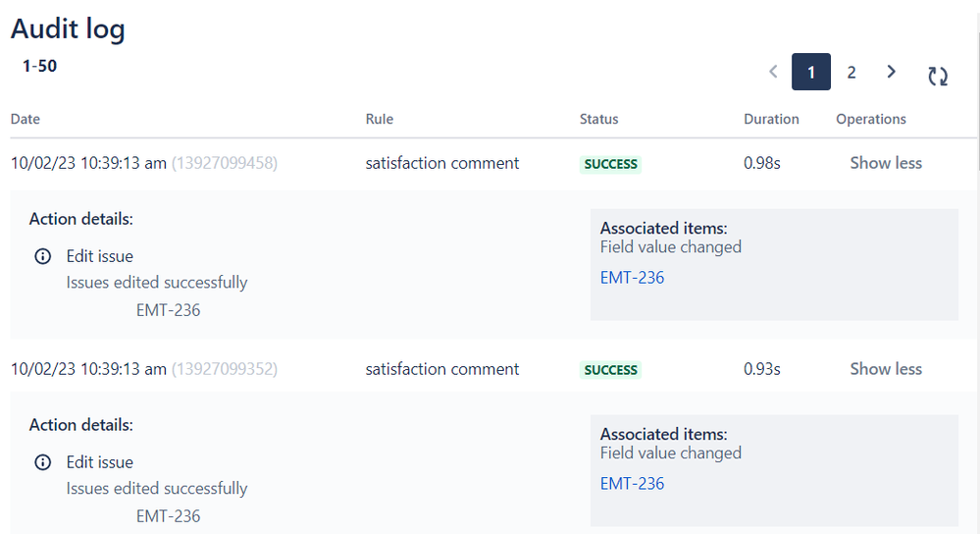Click the Date column header
Image resolution: width=980 pixels, height=534 pixels.
(x=25, y=119)
